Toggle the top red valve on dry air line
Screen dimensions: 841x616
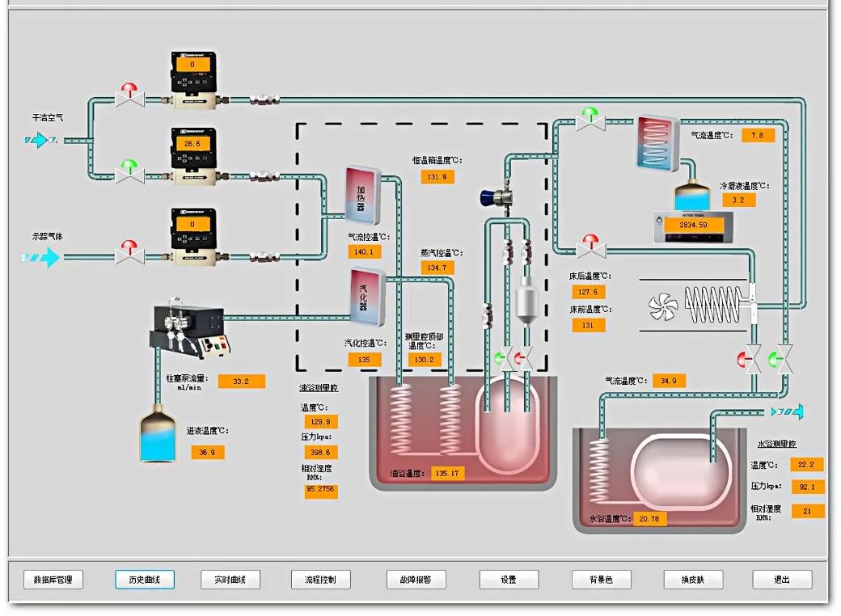(x=129, y=95)
